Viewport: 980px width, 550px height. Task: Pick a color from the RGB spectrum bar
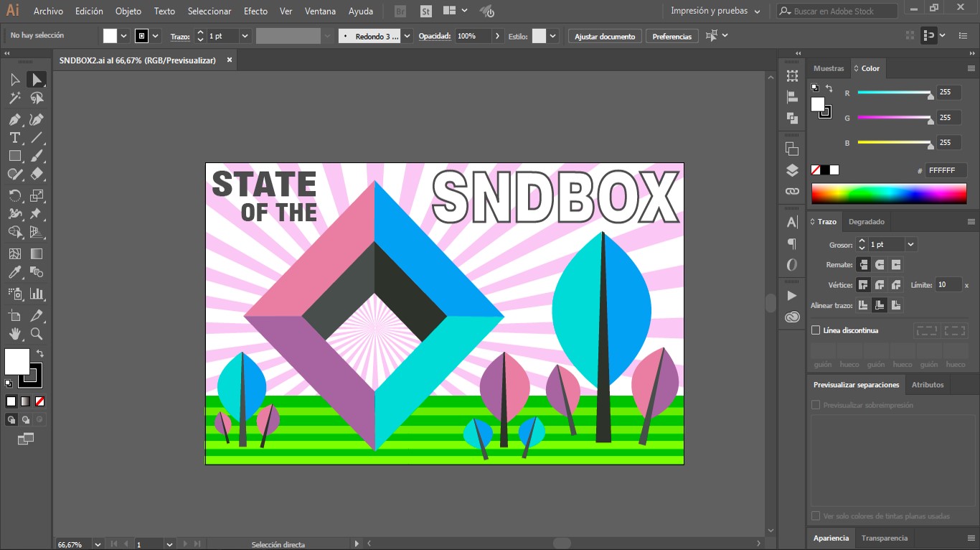click(889, 193)
